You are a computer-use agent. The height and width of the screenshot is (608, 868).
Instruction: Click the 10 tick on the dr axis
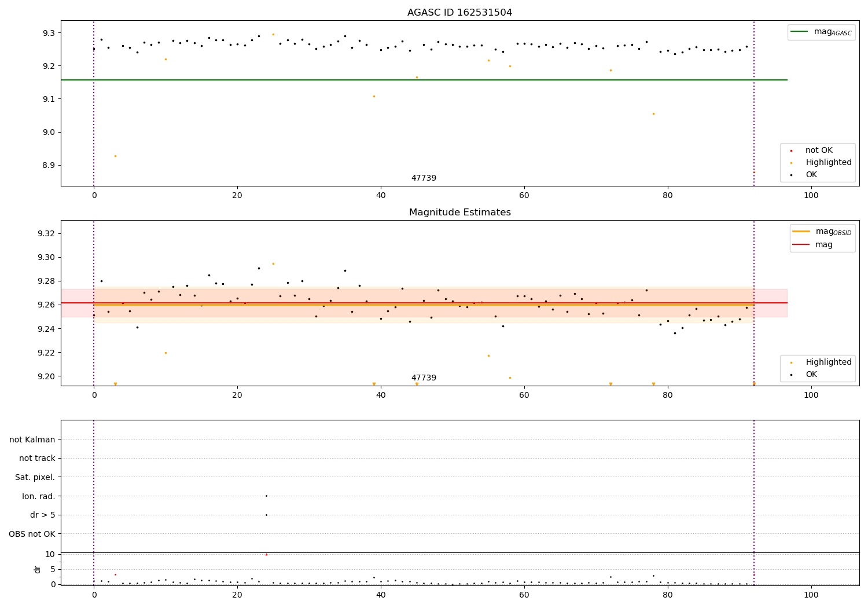pyautogui.click(x=50, y=554)
